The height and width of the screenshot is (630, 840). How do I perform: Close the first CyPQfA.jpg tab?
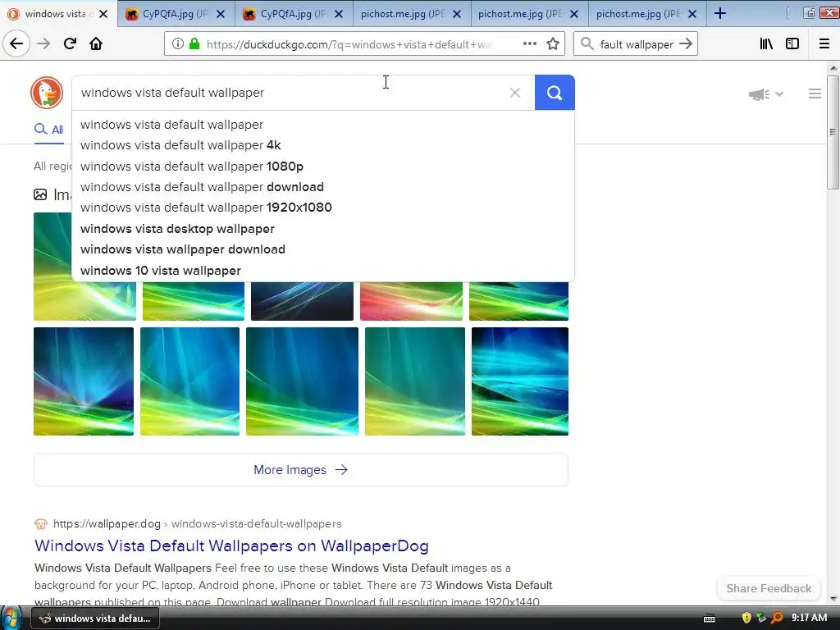point(221,14)
